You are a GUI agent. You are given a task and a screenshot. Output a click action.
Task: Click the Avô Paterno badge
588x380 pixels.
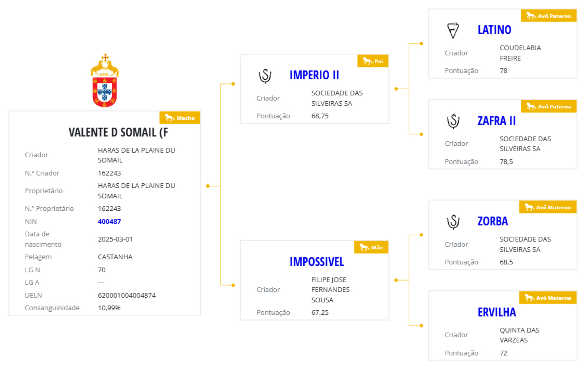(x=549, y=16)
